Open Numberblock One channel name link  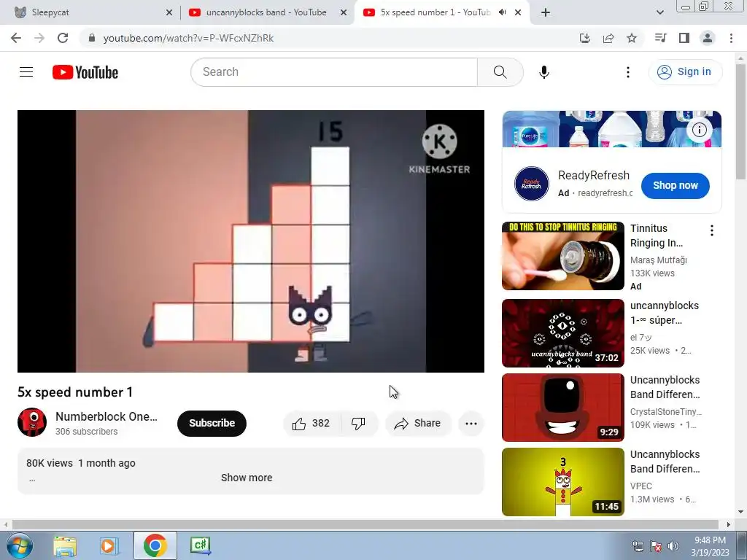[x=107, y=416]
